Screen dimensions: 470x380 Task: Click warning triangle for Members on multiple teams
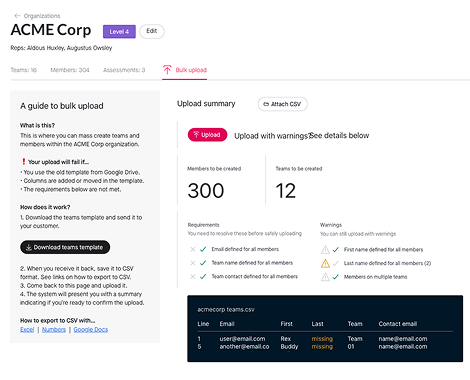pyautogui.click(x=325, y=277)
